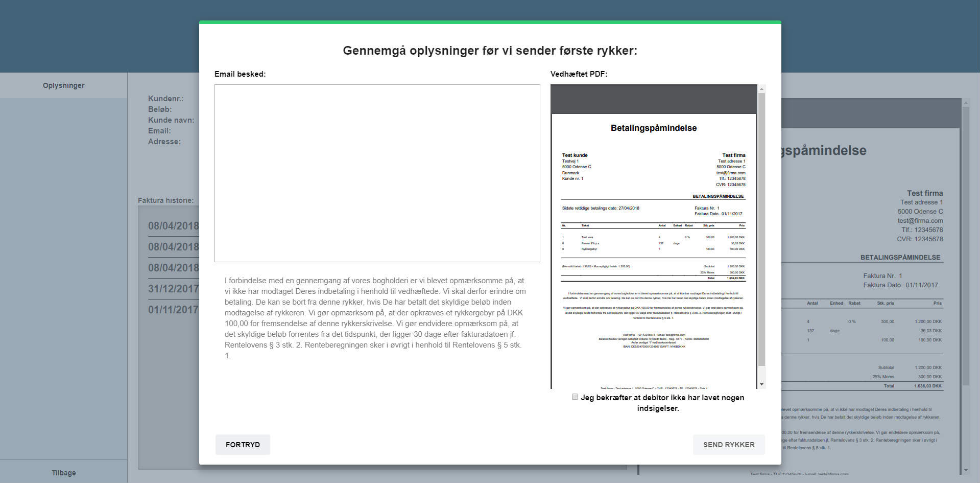
Task: Select Tilbage at the bottom left
Action: (63, 472)
